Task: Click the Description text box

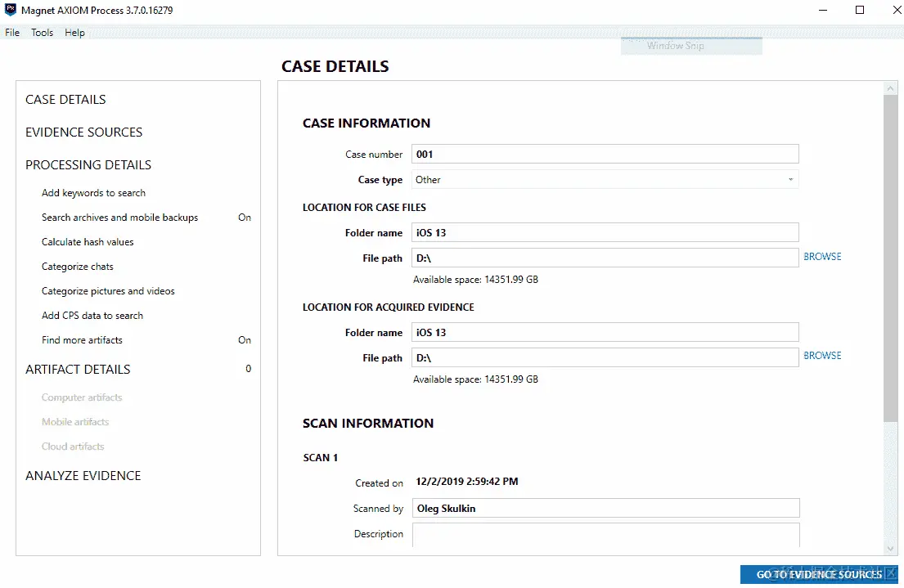Action: coord(606,535)
